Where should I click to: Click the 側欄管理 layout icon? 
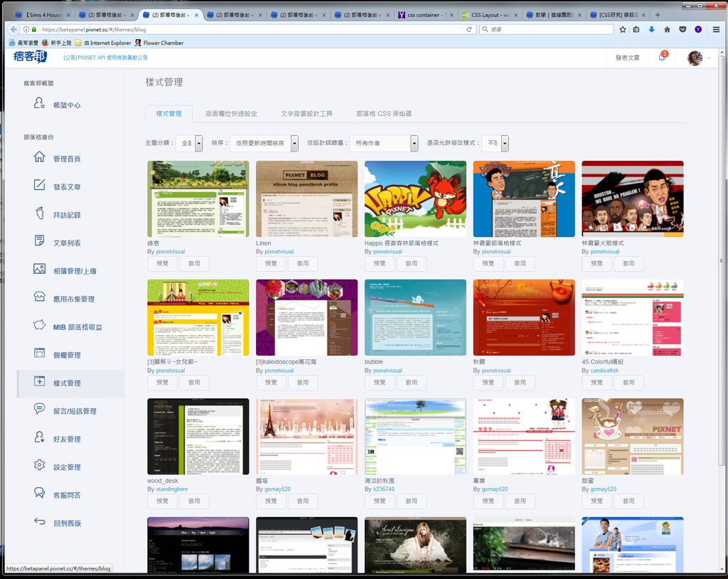click(40, 354)
